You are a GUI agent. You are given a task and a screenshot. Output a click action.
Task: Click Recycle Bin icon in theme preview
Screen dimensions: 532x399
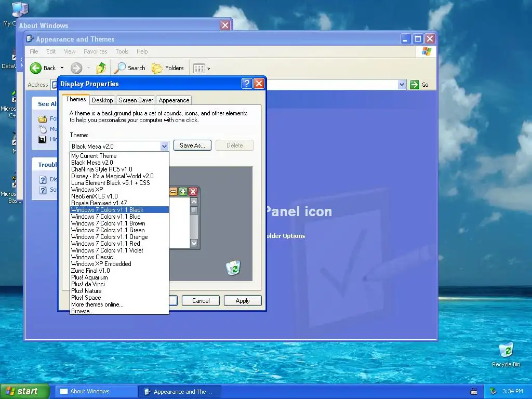tap(233, 268)
